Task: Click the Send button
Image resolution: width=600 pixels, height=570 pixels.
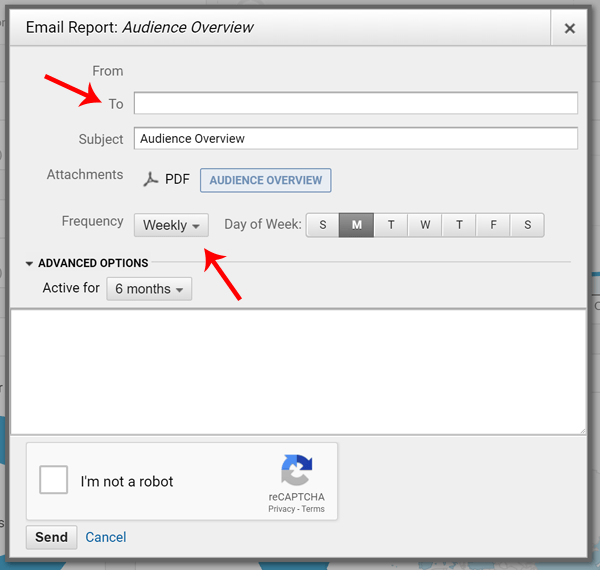Action: click(51, 537)
